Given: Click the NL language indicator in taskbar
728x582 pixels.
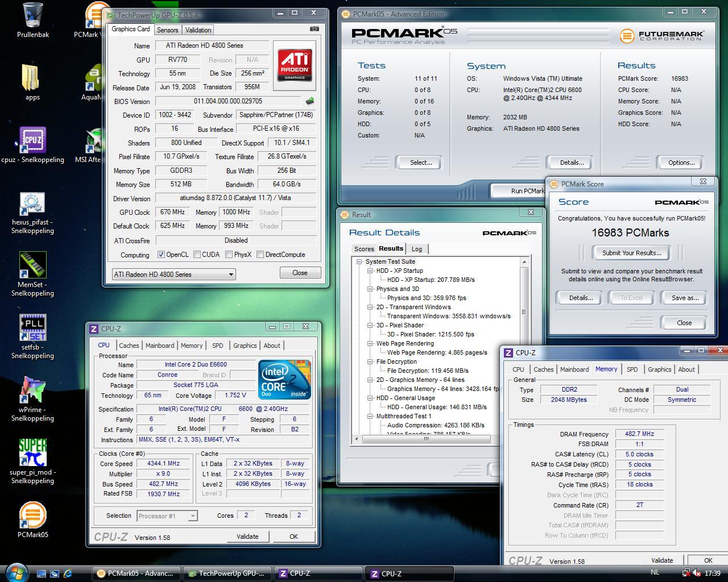Looking at the screenshot, I should click(655, 573).
